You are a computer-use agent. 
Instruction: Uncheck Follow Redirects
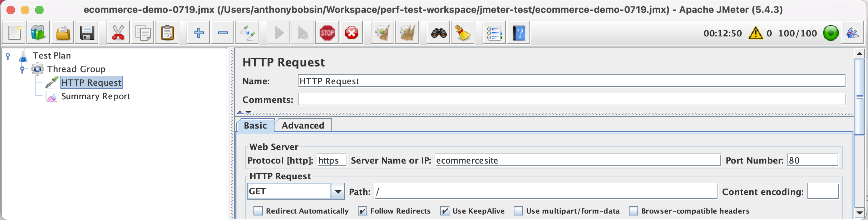[363, 211]
